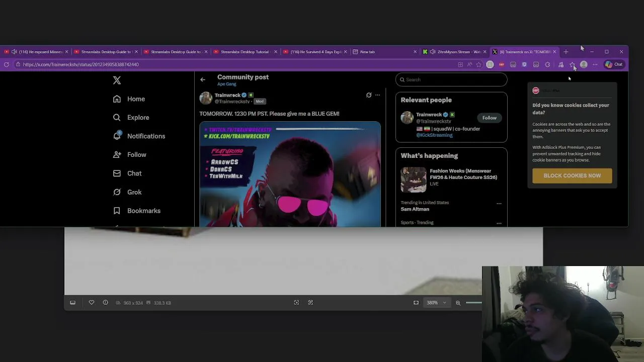Open the post's three-dot more menu

(377, 95)
